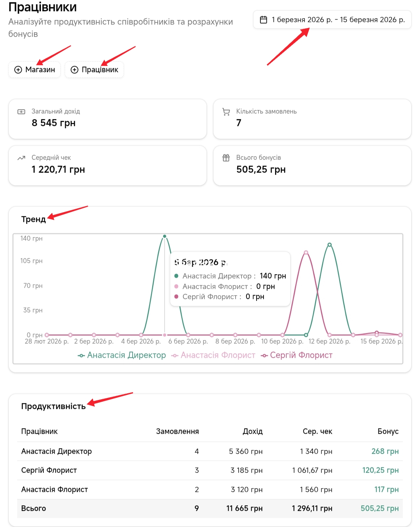Click the green peak point at 140 грн
420x527 pixels.
point(164,236)
